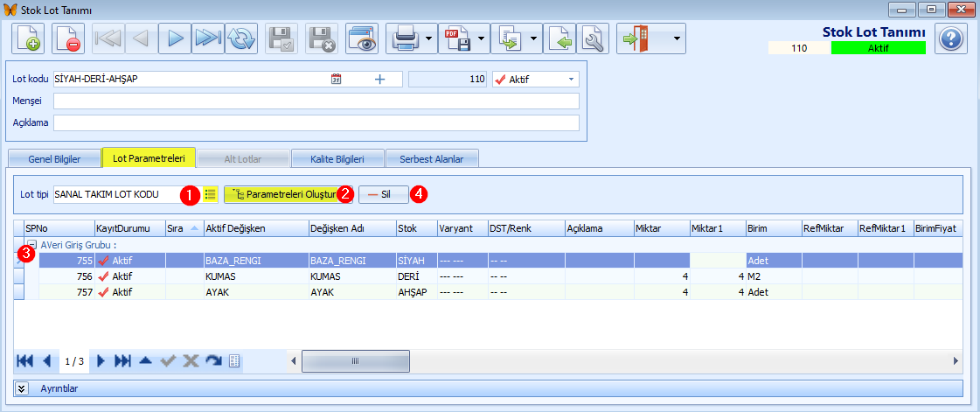The image size is (980, 412).
Task: Open the exit door dropdown arrow
Action: click(677, 38)
